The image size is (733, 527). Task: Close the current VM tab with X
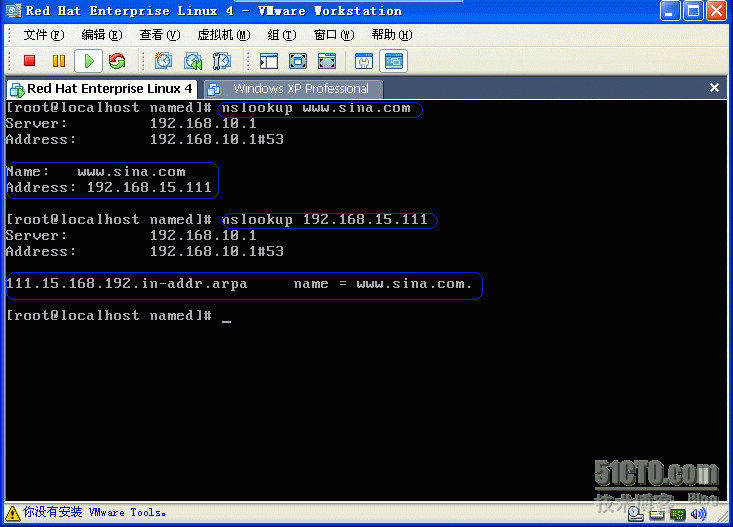coord(714,87)
